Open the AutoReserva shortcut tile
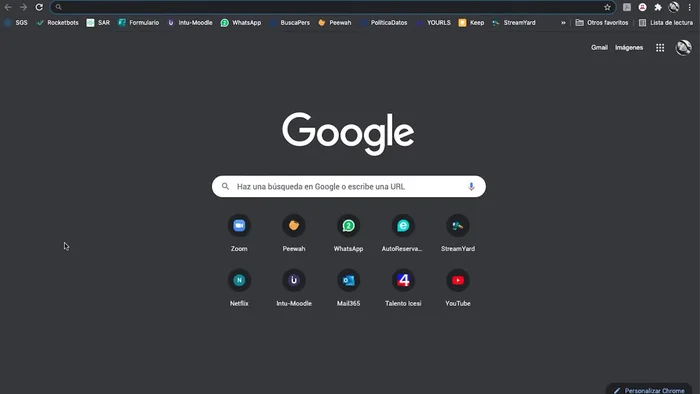Image resolution: width=700 pixels, height=394 pixels. pyautogui.click(x=403, y=233)
